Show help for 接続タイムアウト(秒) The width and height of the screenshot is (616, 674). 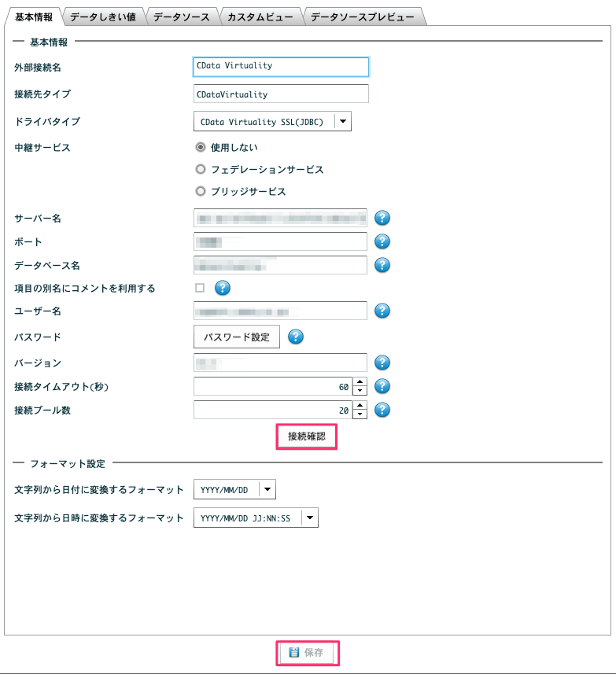click(x=382, y=386)
